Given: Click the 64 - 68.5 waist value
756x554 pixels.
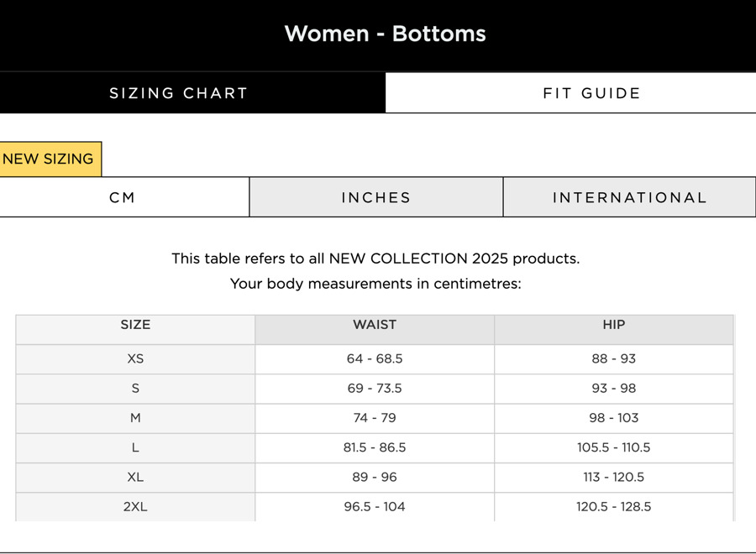Looking at the screenshot, I should pyautogui.click(x=375, y=358).
